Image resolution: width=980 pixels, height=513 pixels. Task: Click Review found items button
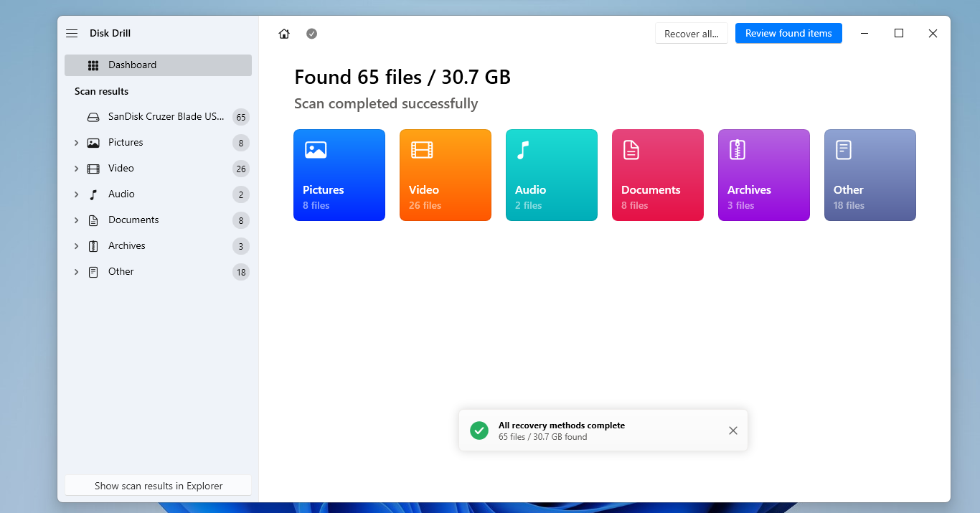pyautogui.click(x=788, y=33)
